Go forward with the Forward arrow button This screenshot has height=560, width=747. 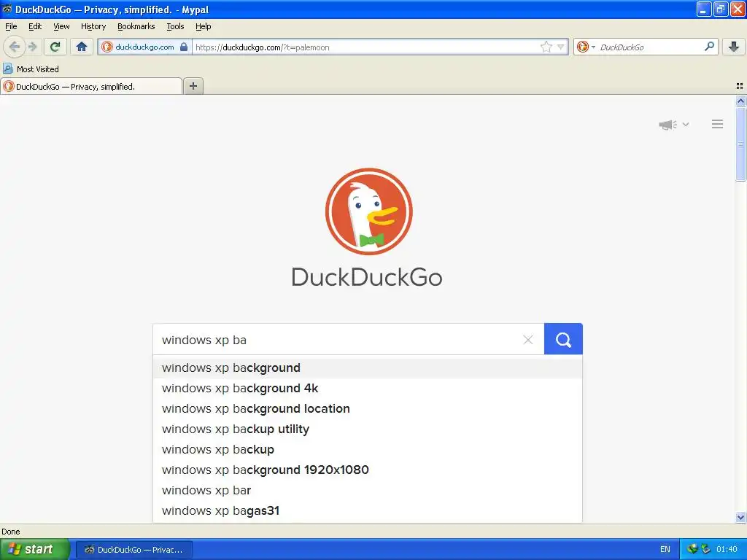[x=32, y=47]
